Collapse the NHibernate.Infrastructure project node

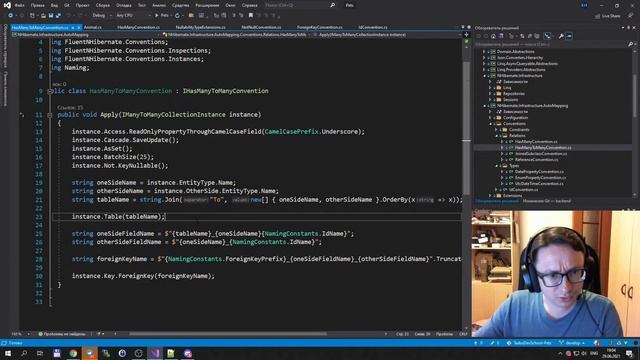(484, 76)
